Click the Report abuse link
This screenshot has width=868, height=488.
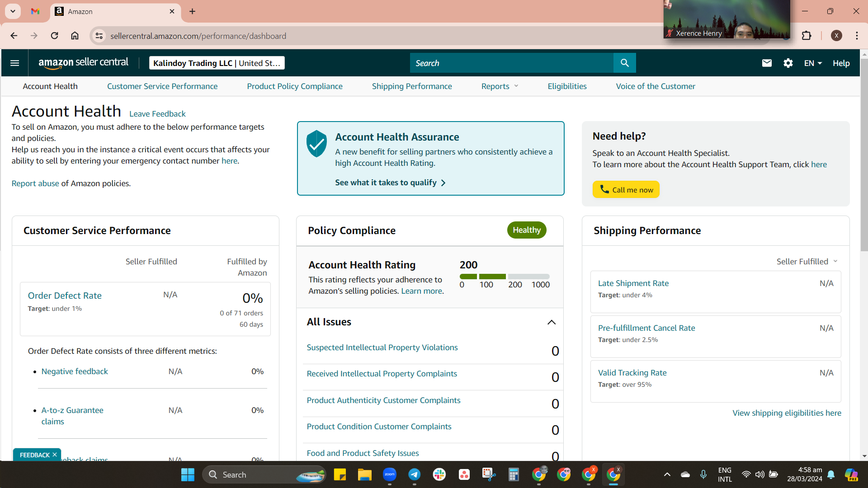35,183
